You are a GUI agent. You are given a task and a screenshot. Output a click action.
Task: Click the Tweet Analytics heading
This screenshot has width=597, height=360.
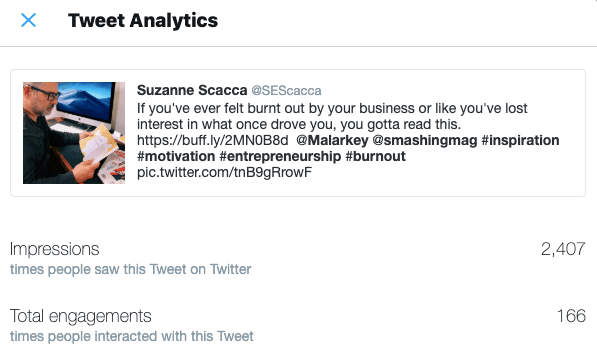tap(143, 21)
